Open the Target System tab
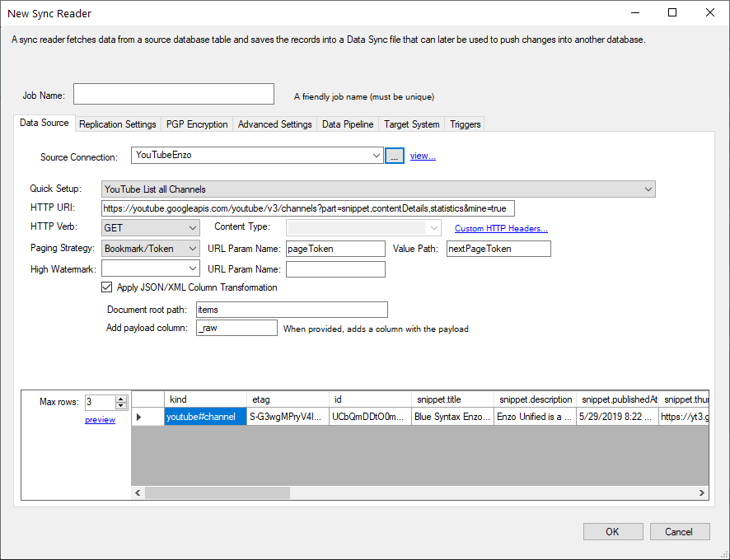Image resolution: width=730 pixels, height=560 pixels. 412,124
